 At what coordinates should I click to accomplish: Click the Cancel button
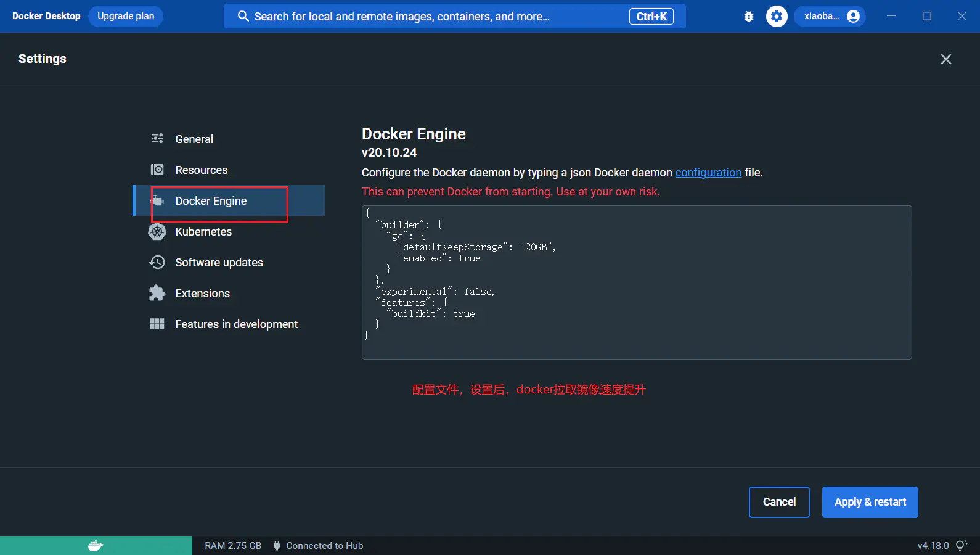pos(779,502)
